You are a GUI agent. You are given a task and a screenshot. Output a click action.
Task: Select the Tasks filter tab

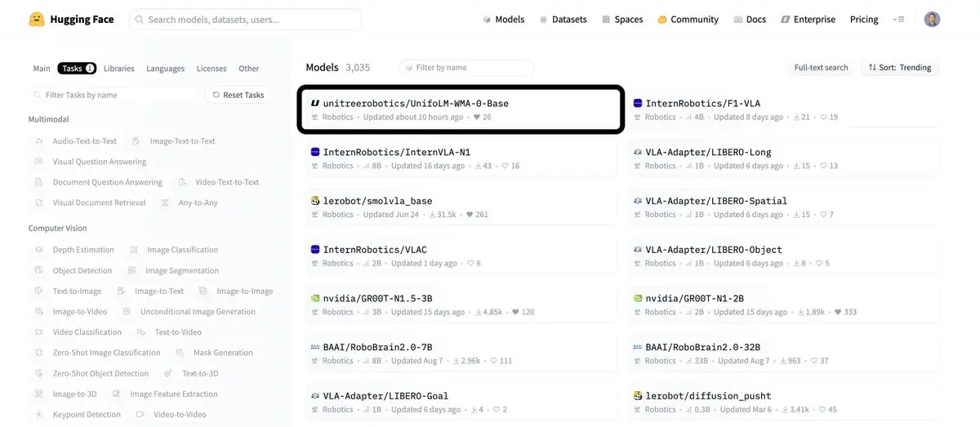tap(76, 69)
